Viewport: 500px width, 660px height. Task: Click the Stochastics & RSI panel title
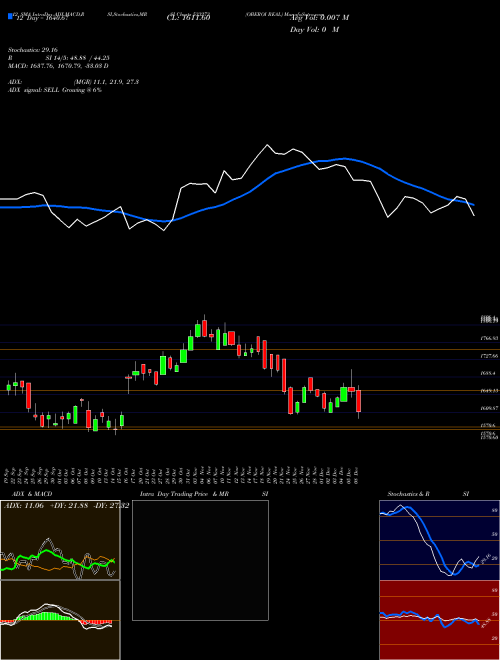point(428,494)
